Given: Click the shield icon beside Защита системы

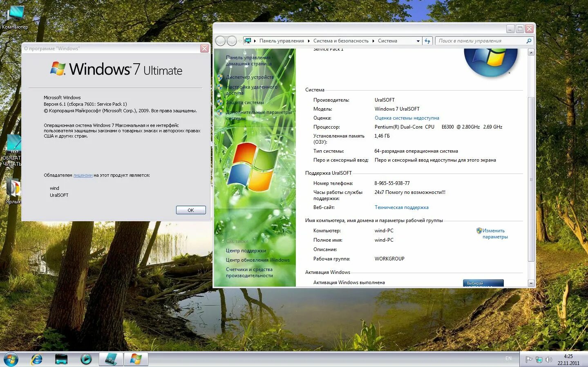Looking at the screenshot, I should [x=220, y=102].
